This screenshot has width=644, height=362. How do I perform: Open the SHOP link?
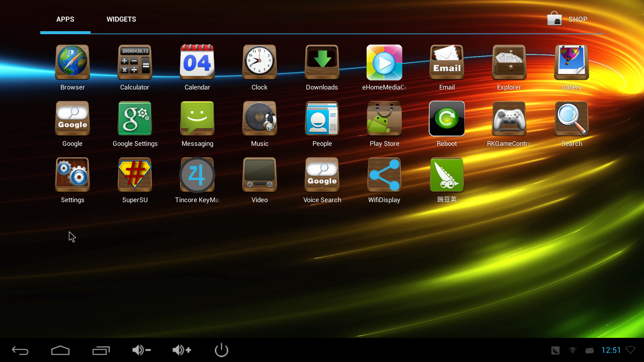pyautogui.click(x=568, y=19)
